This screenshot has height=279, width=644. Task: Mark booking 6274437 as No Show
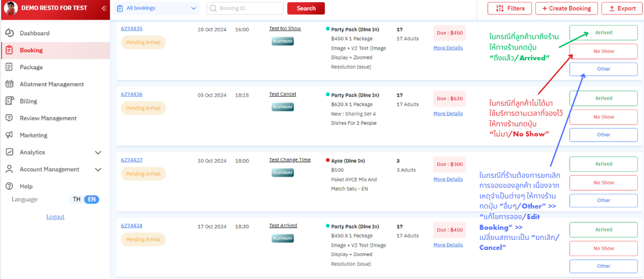point(603,183)
